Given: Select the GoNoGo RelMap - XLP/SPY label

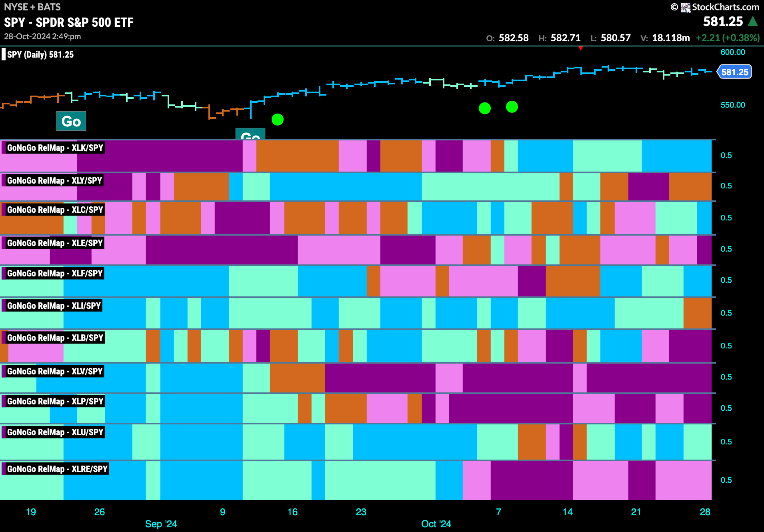Looking at the screenshot, I should pyautogui.click(x=55, y=401).
